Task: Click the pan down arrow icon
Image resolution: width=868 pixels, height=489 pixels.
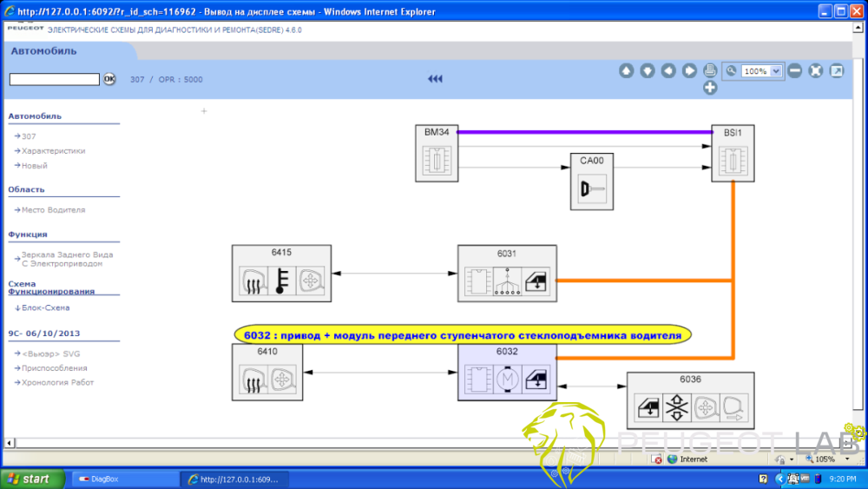Action: [x=647, y=71]
